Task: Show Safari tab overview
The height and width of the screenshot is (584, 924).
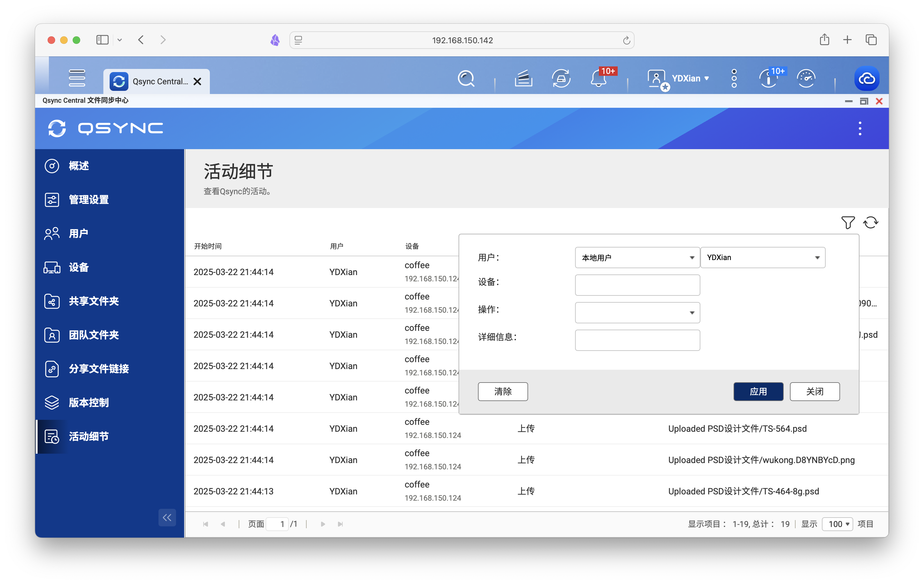Action: (871, 40)
